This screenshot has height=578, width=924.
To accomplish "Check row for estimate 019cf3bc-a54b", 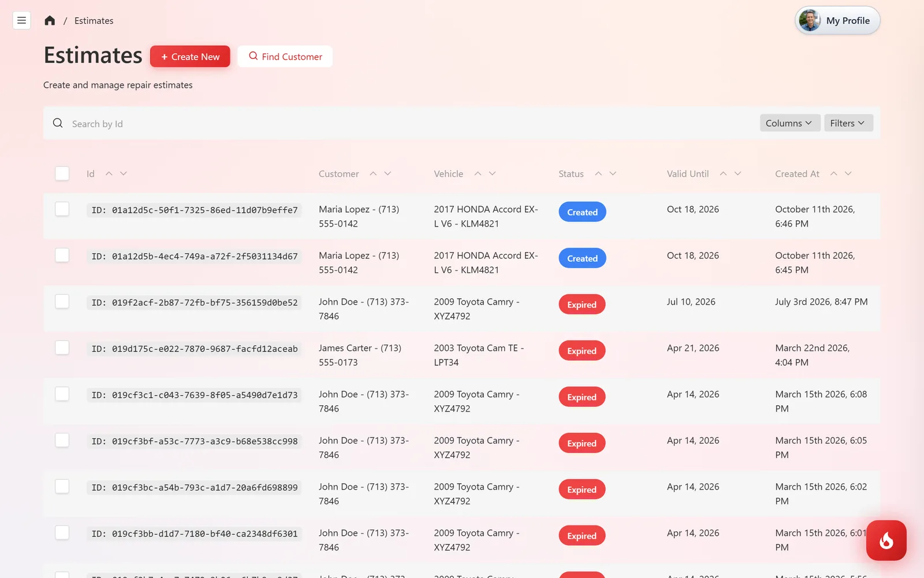I will [x=62, y=486].
